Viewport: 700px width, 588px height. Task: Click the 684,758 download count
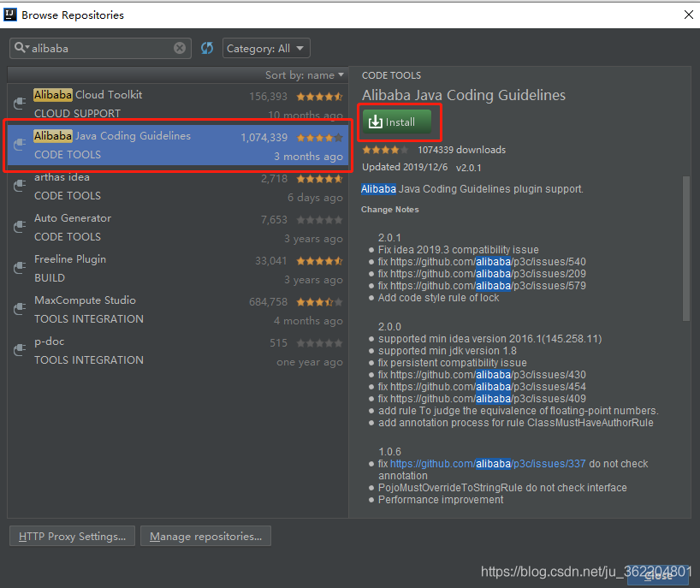point(268,302)
